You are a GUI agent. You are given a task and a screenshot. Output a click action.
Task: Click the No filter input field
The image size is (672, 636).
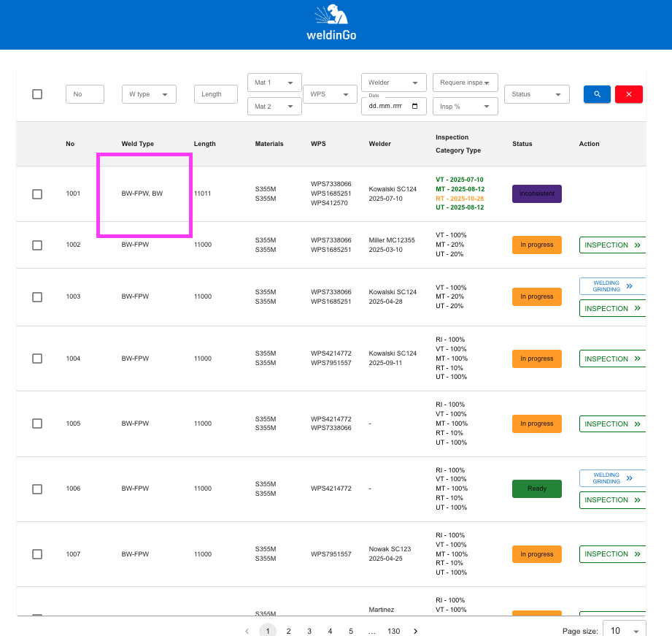tap(85, 94)
